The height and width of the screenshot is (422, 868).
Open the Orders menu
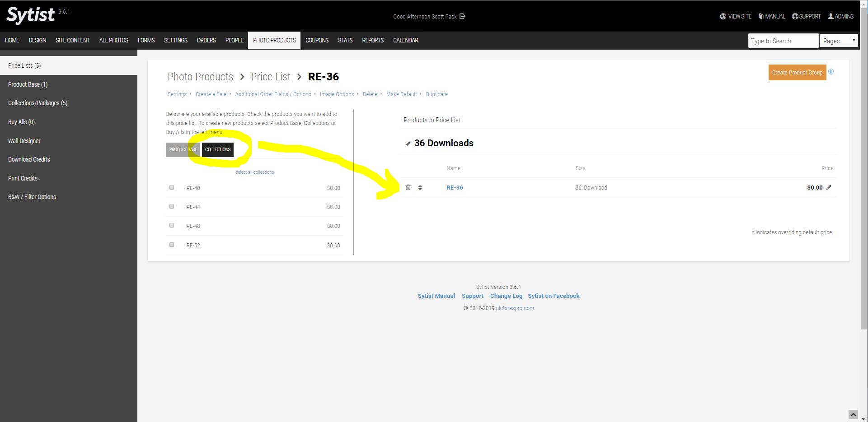coord(206,40)
